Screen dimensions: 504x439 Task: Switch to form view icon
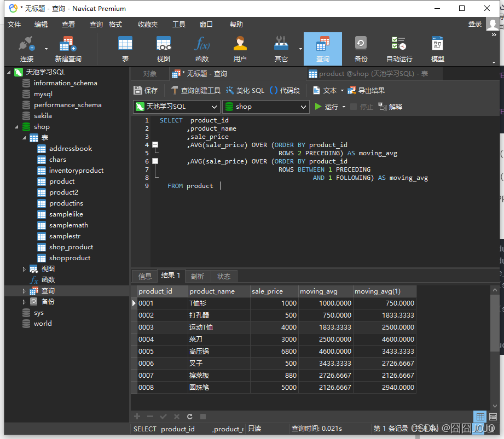493,417
